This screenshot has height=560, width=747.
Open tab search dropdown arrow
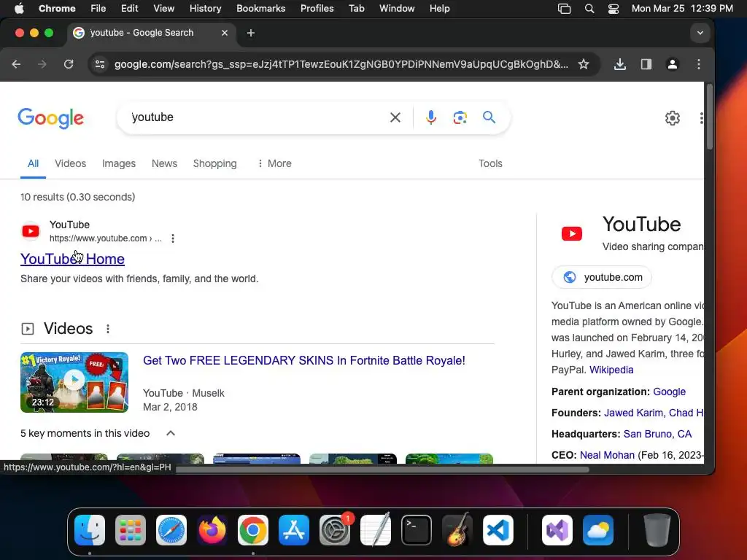click(700, 33)
